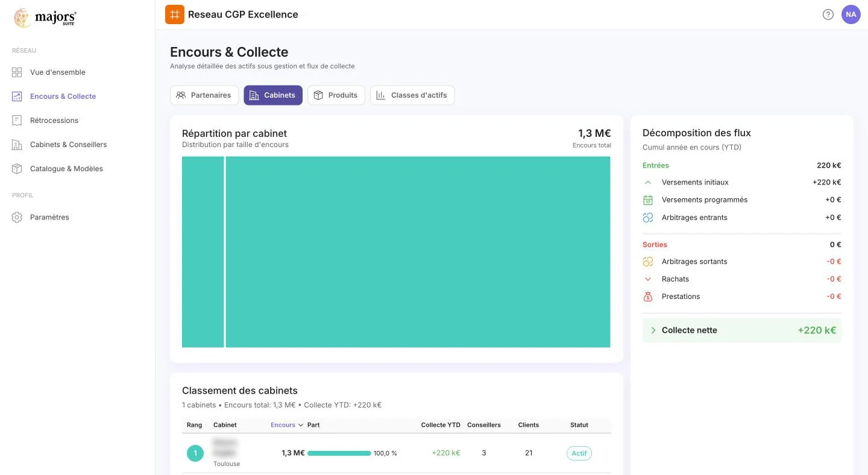Image resolution: width=868 pixels, height=475 pixels.
Task: Click the Rachats down-arrow icon
Action: [648, 279]
